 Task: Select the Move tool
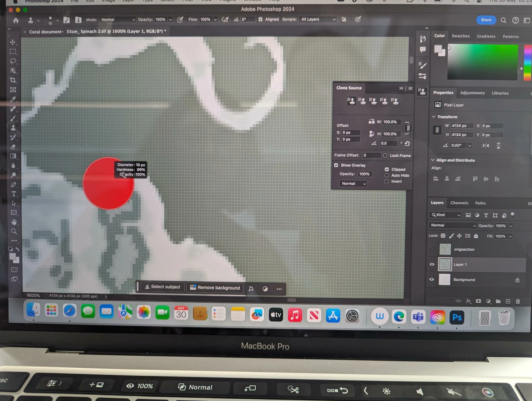tap(13, 42)
